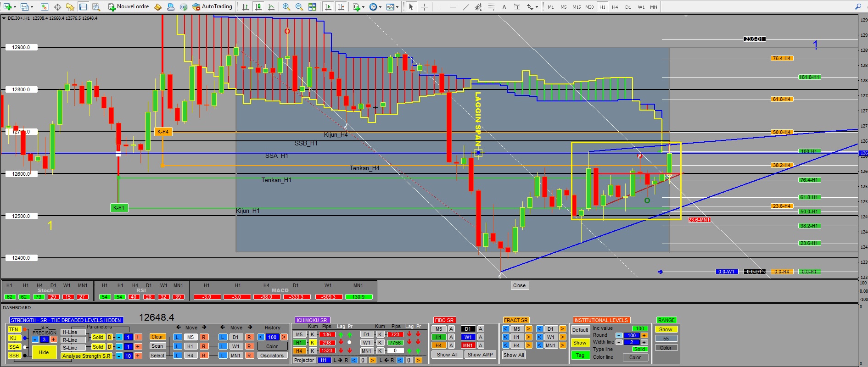Screen dimensions: 868x367
Task: Click the Scan button
Action: click(157, 346)
